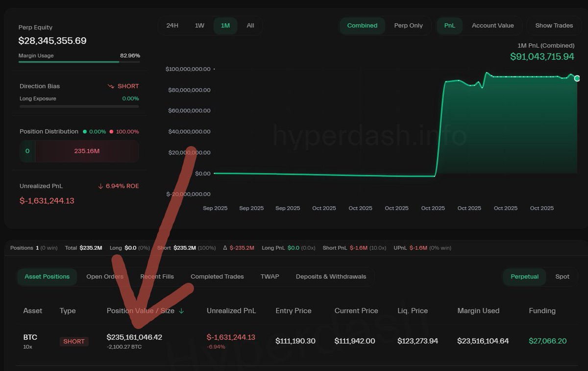The width and height of the screenshot is (588, 371).
Task: Enable the Spot positions view
Action: [x=562, y=276]
